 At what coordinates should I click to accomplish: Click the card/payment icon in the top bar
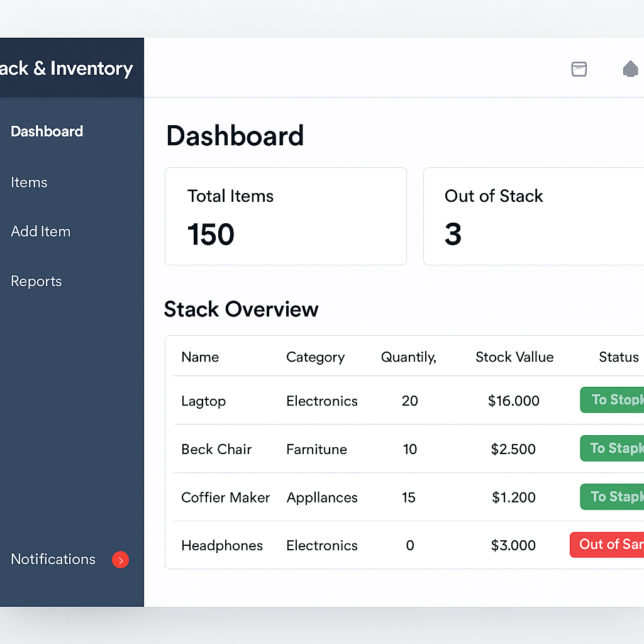(x=579, y=69)
